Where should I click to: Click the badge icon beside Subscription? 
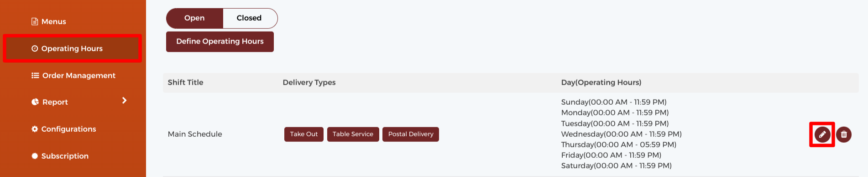click(35, 156)
